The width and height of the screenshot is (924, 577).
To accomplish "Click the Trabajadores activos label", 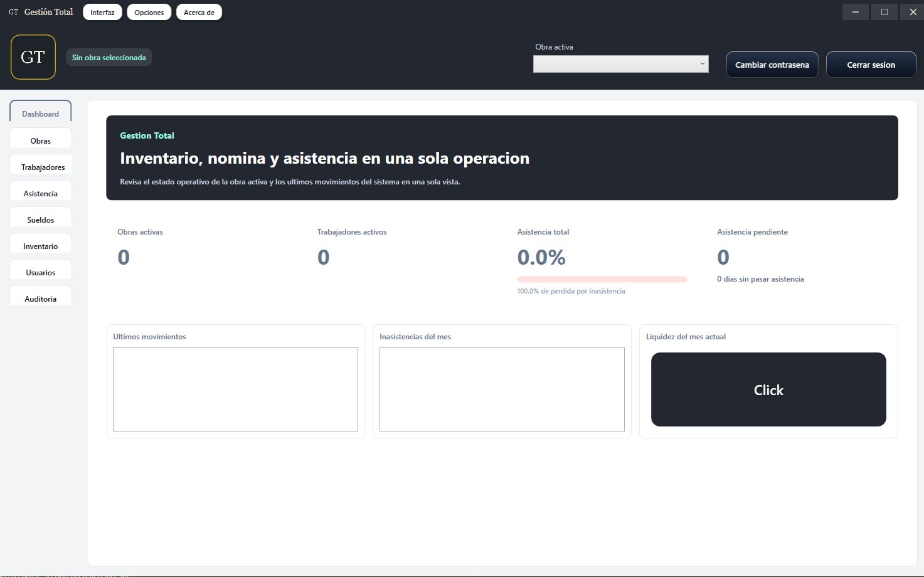I will (352, 232).
